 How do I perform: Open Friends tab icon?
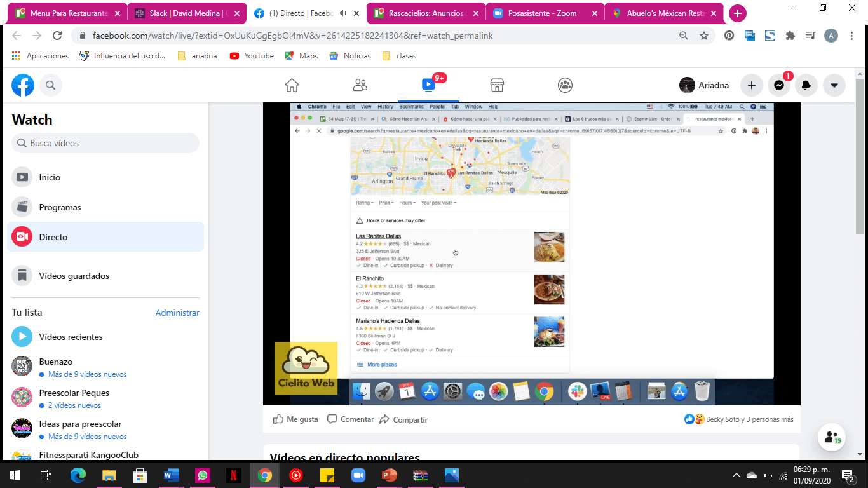pos(360,85)
